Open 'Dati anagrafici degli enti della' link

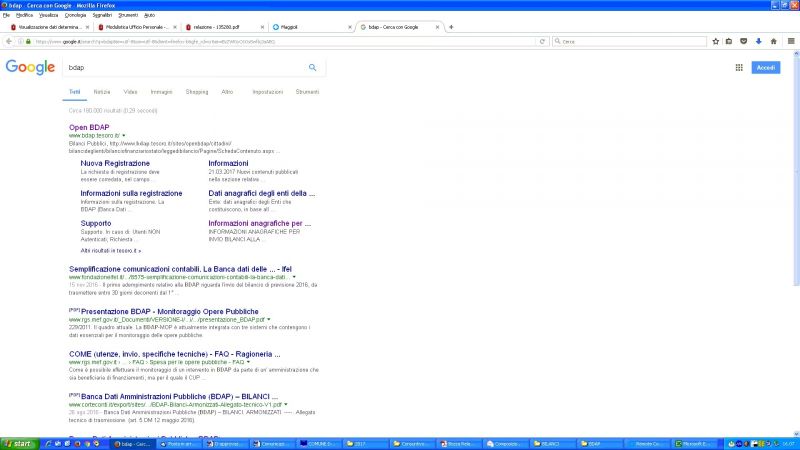[x=261, y=193]
